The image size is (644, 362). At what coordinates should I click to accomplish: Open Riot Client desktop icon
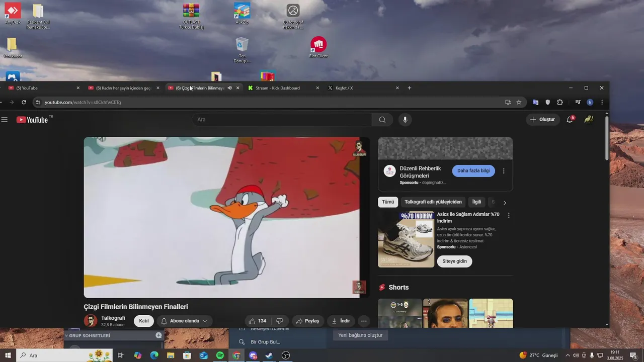tap(318, 47)
